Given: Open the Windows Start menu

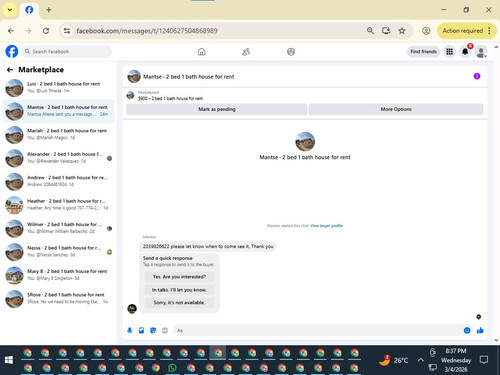Looking at the screenshot, I should click(x=9, y=360).
